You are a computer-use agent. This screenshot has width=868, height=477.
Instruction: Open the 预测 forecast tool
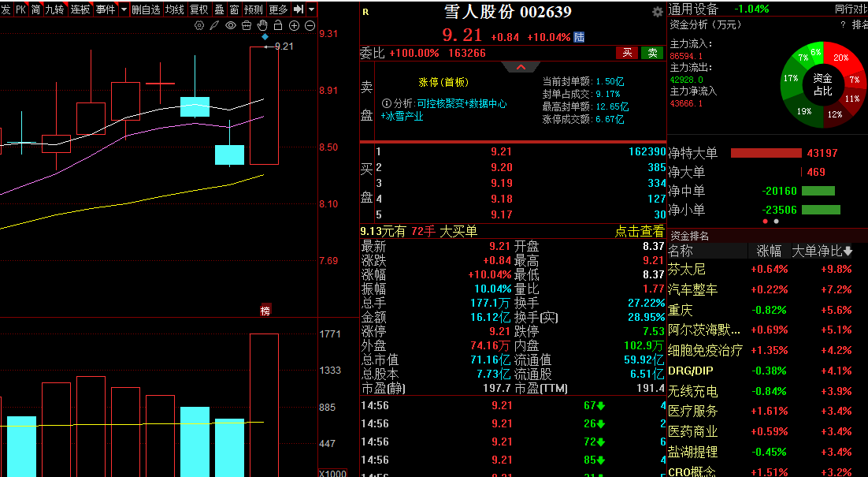[x=254, y=9]
